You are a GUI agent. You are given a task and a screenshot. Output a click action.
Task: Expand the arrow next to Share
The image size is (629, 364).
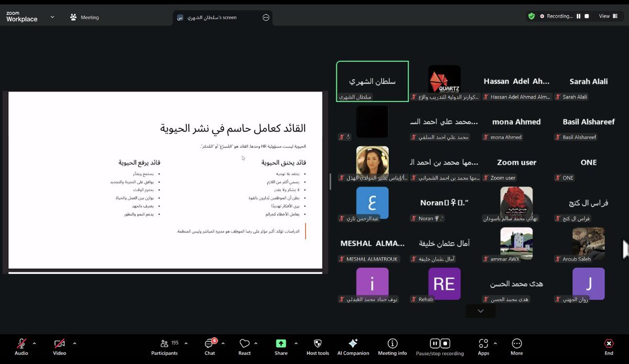[x=296, y=344]
